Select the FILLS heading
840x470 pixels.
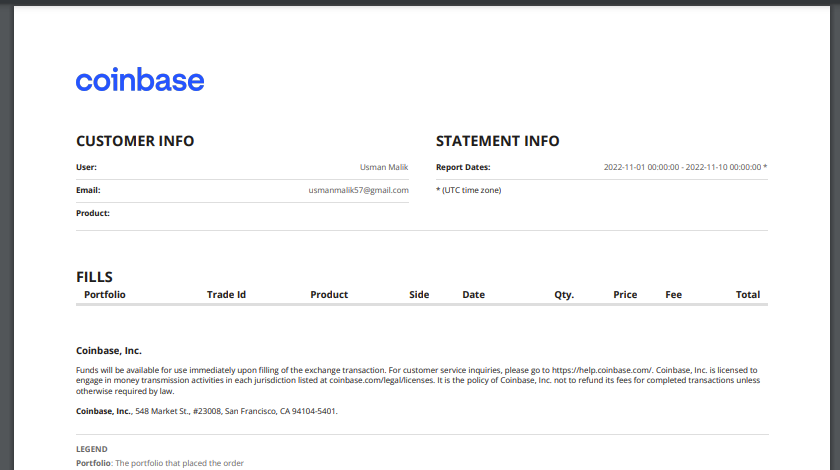(x=94, y=277)
